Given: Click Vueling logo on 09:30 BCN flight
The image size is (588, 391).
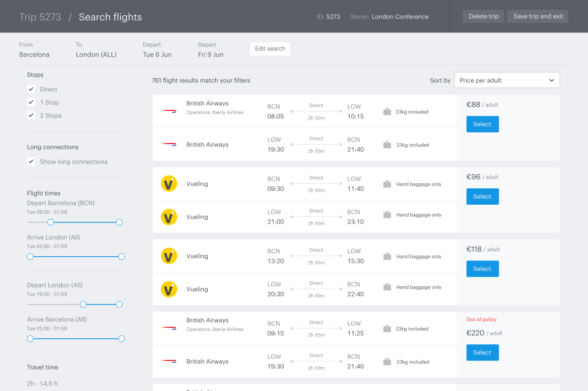Looking at the screenshot, I should point(169,184).
